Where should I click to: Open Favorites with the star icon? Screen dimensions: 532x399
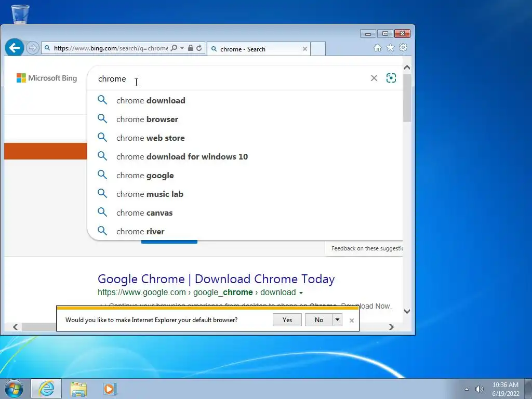tap(391, 48)
